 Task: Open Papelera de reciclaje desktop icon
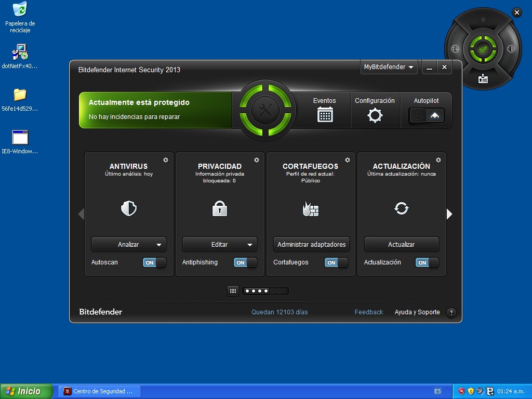point(20,17)
